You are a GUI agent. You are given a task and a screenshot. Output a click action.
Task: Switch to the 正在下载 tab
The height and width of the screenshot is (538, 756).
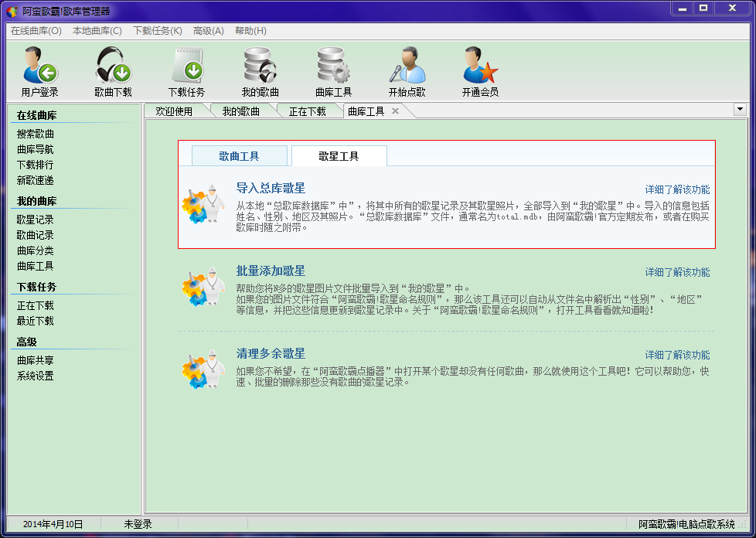(307, 111)
